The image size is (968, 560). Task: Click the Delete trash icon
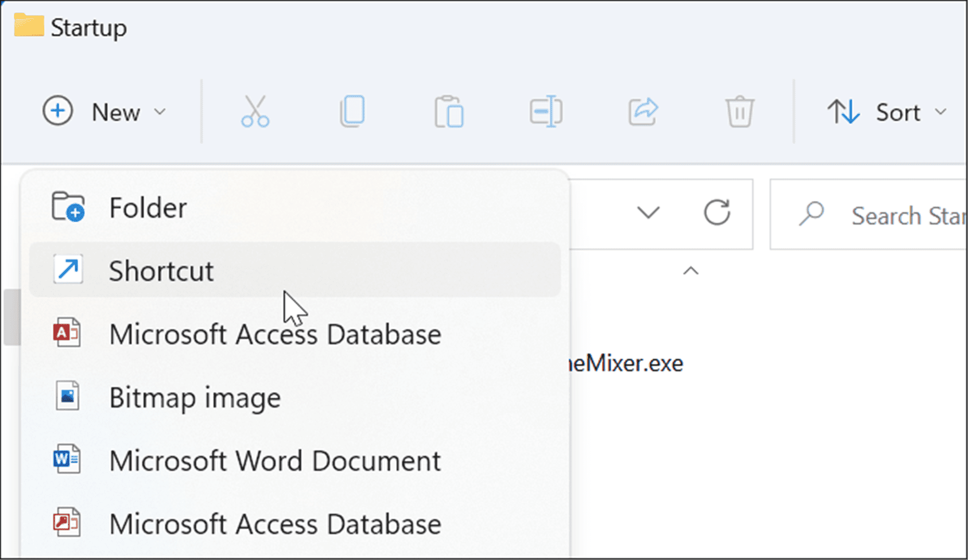point(739,111)
